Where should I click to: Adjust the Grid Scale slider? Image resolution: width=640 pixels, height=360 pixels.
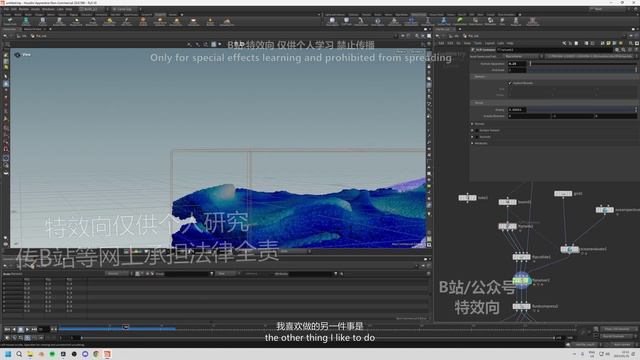tap(582, 70)
